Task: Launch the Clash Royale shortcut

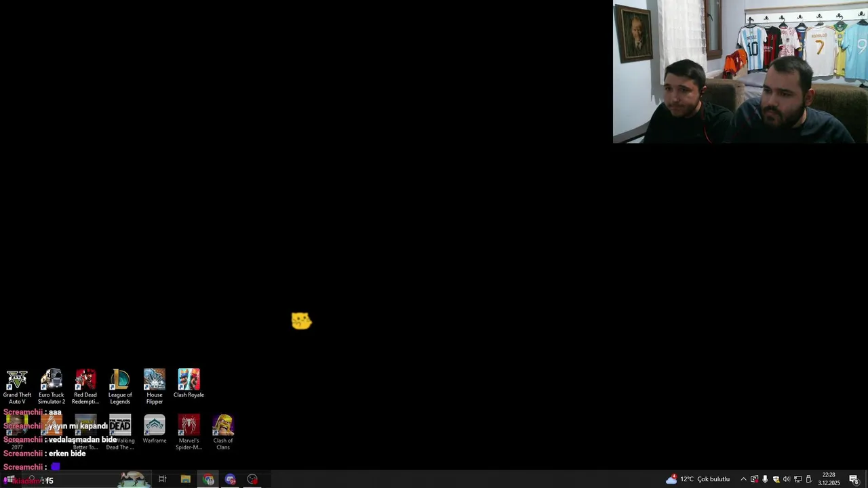Action: (189, 384)
